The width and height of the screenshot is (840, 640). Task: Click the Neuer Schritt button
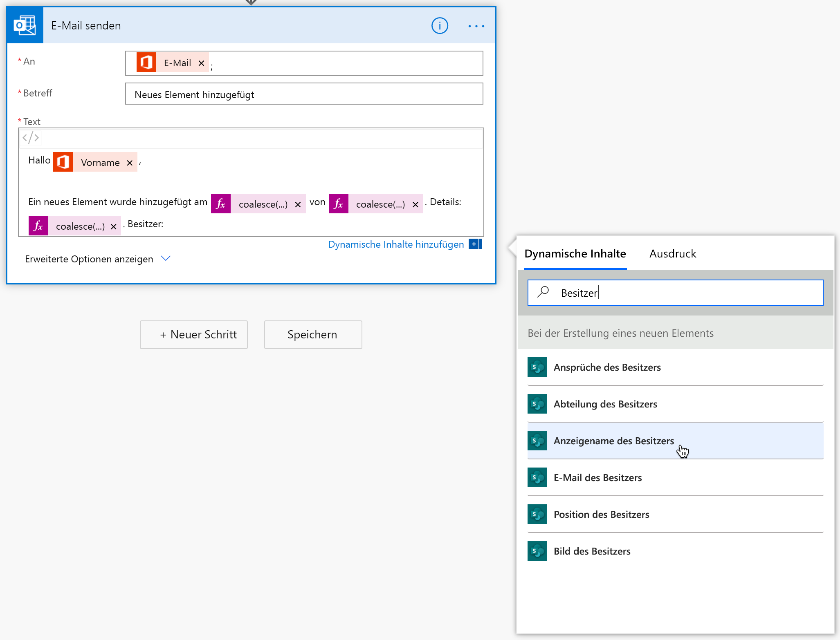[x=193, y=334]
